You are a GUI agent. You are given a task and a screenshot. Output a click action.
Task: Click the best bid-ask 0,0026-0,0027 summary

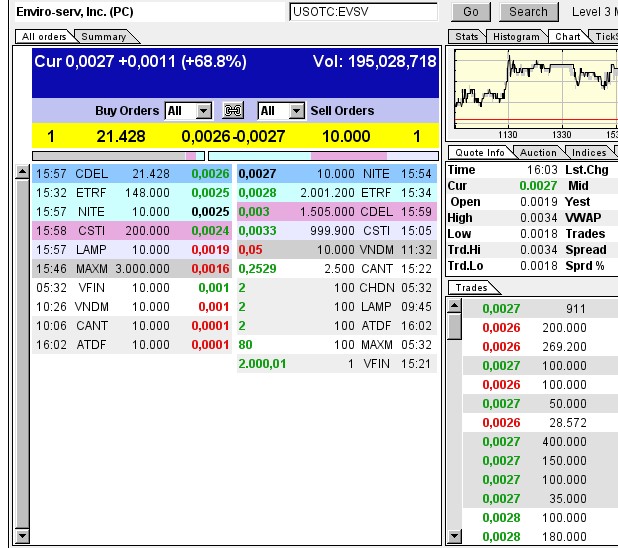click(233, 136)
